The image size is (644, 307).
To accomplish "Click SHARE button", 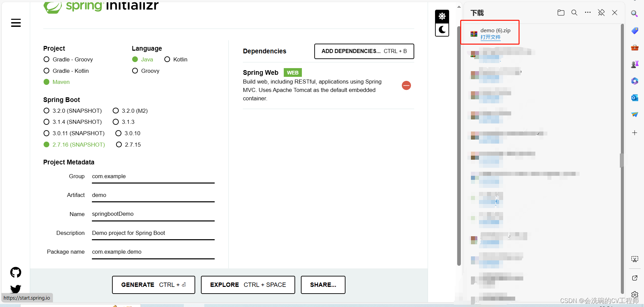I will coord(323,285).
